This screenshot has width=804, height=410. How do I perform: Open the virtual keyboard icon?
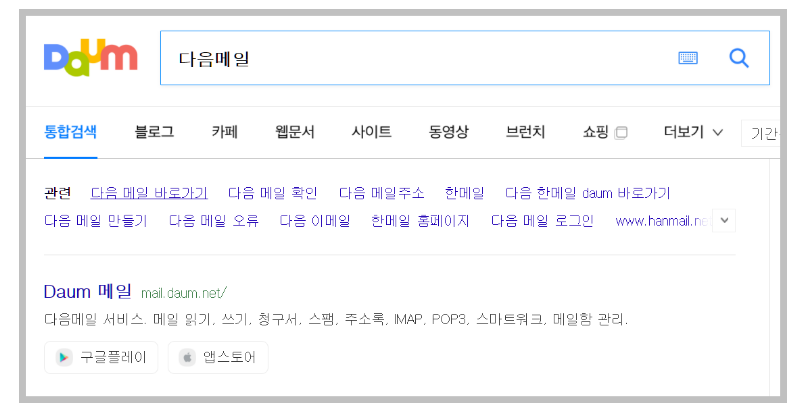[688, 58]
